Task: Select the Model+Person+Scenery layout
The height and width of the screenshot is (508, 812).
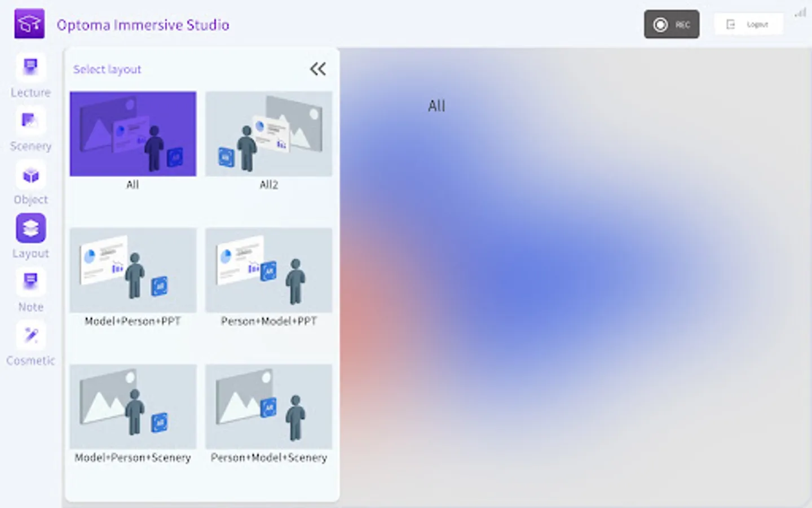Action: click(x=133, y=406)
